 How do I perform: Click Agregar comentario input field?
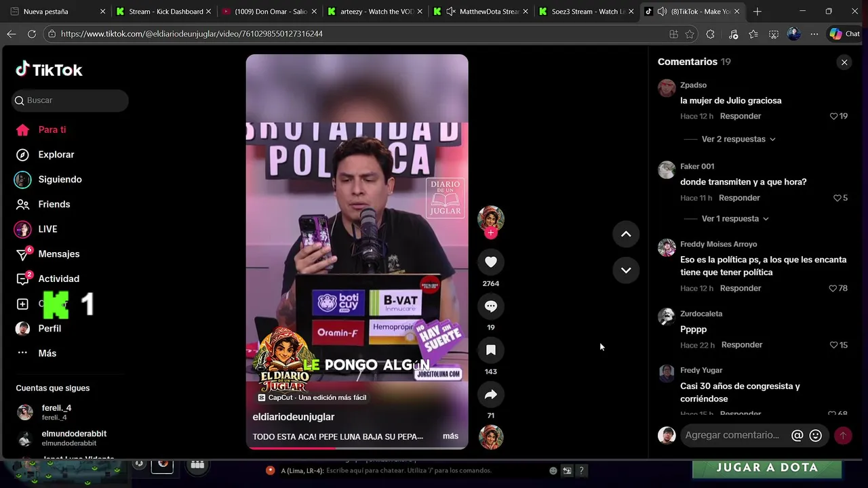pos(734,435)
